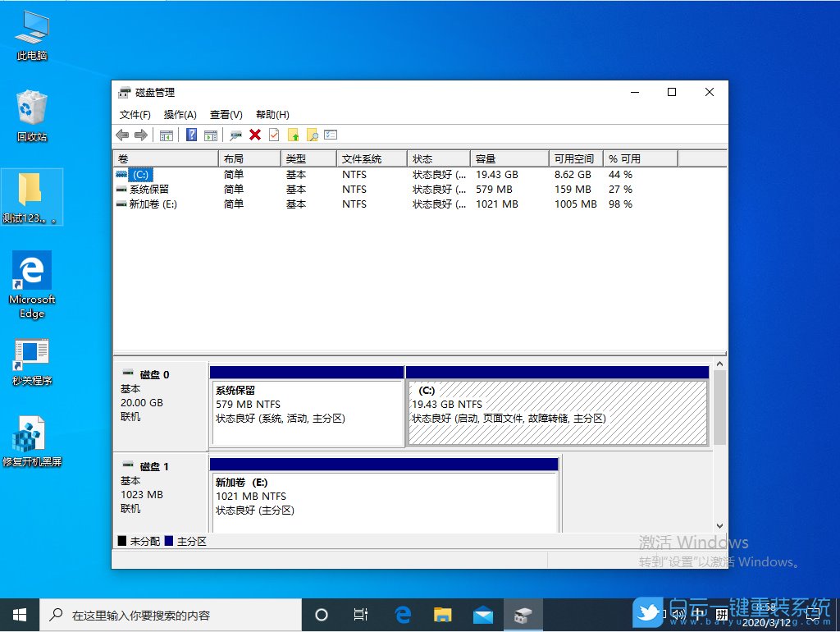The image size is (840, 632).
Task: Open Microsoft Edge from the desktop
Action: click(x=31, y=271)
